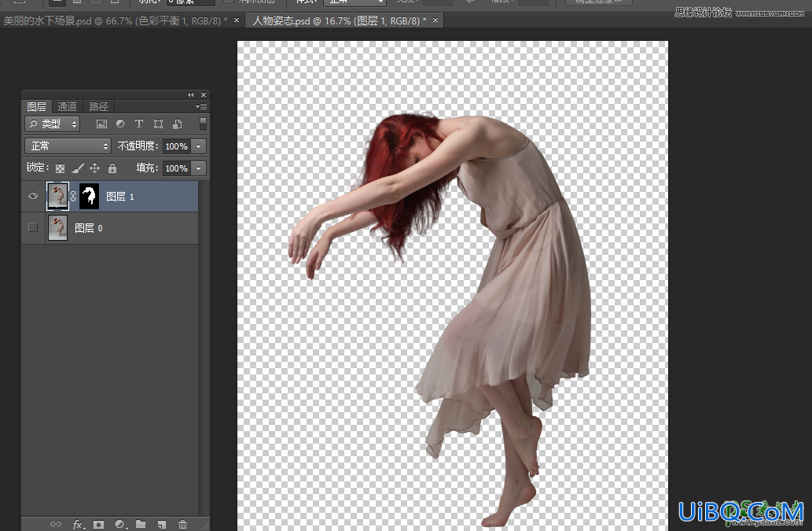
Task: Close the 人物姿态.psd document tab
Action: pyautogui.click(x=435, y=20)
